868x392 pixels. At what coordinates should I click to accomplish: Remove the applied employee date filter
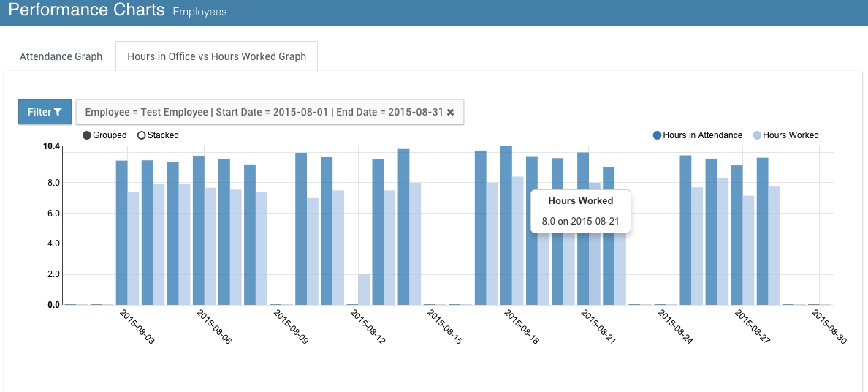451,112
